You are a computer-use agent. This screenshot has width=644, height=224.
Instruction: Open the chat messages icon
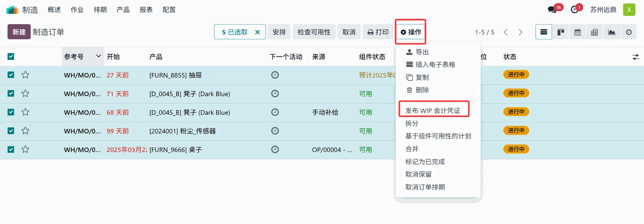[552, 9]
